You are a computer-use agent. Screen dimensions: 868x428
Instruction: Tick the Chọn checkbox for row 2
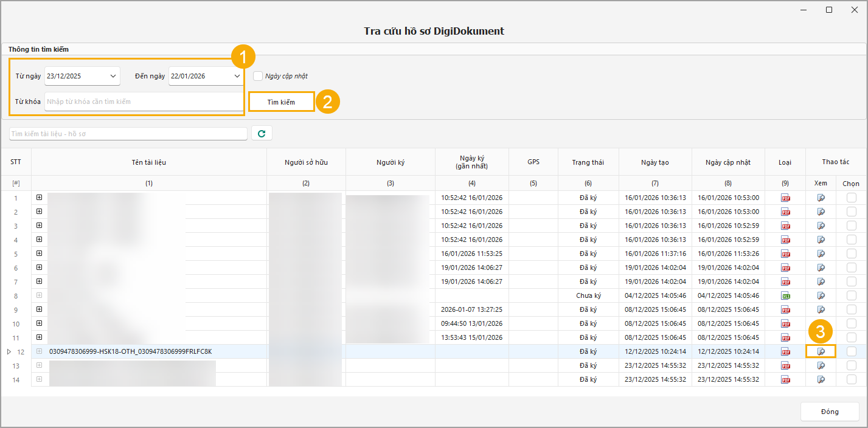click(852, 212)
